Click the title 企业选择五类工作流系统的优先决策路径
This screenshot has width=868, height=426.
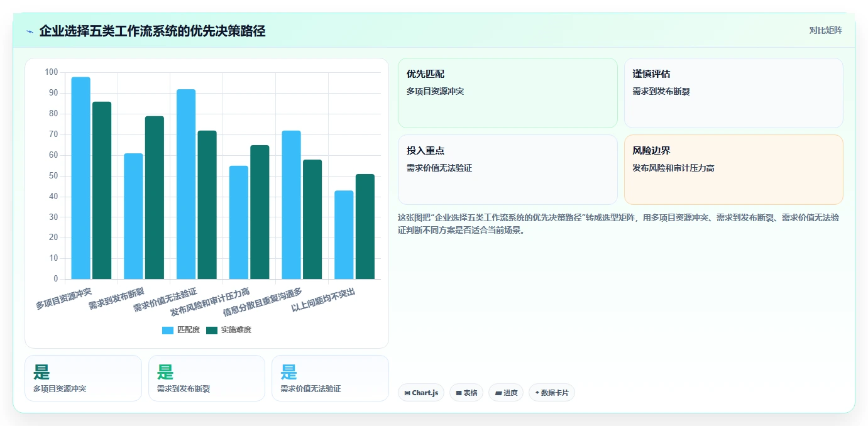pos(152,31)
